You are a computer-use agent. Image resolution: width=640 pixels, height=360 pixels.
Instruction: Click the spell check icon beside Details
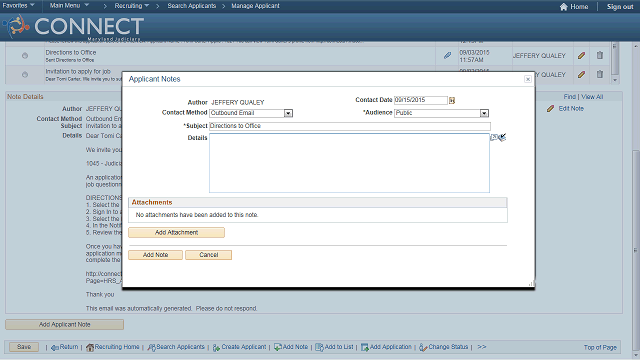click(x=502, y=138)
